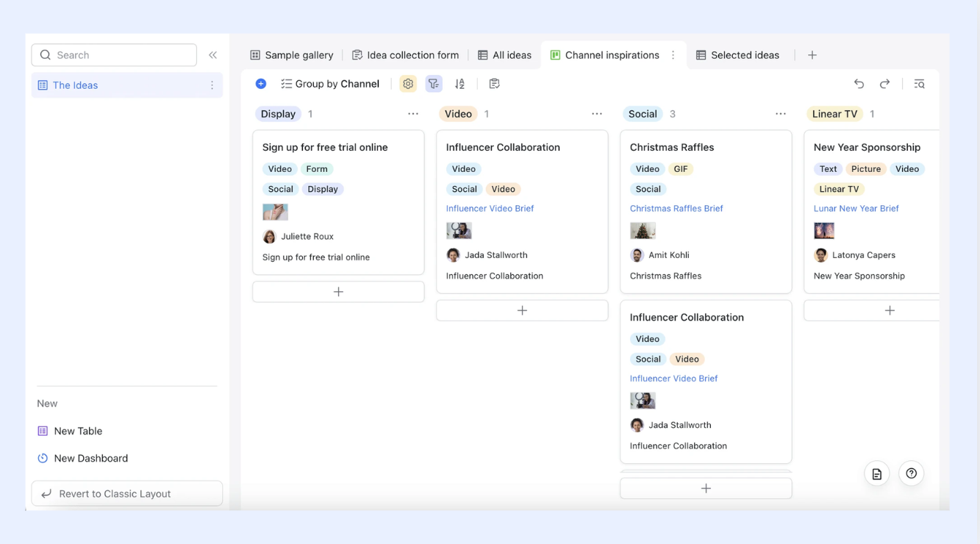Open Sign up for free trial online card title
The image size is (980, 544).
pos(325,147)
